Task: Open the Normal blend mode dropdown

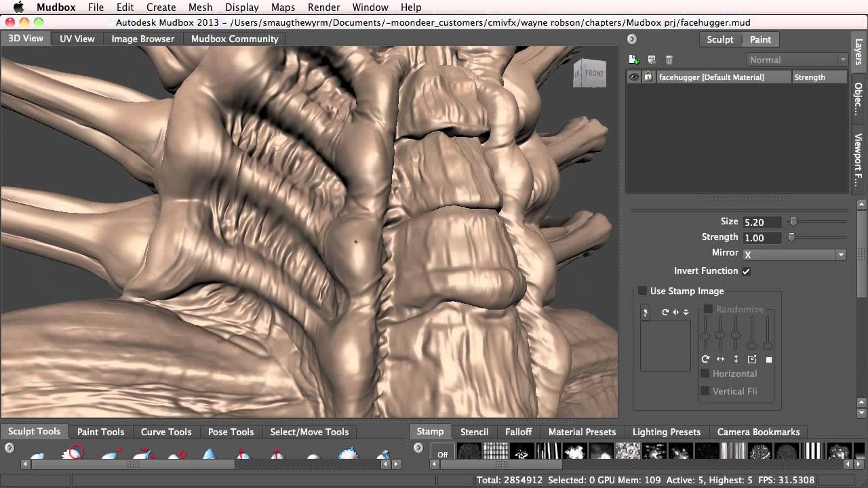Action: 797,60
